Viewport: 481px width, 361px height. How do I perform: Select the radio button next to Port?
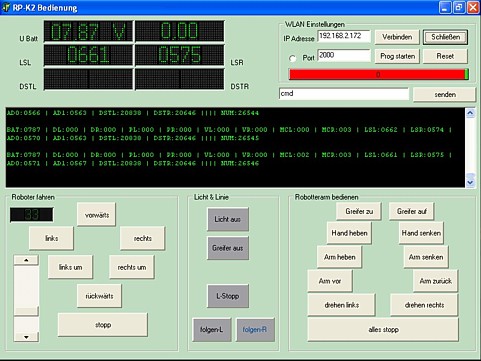coord(292,58)
